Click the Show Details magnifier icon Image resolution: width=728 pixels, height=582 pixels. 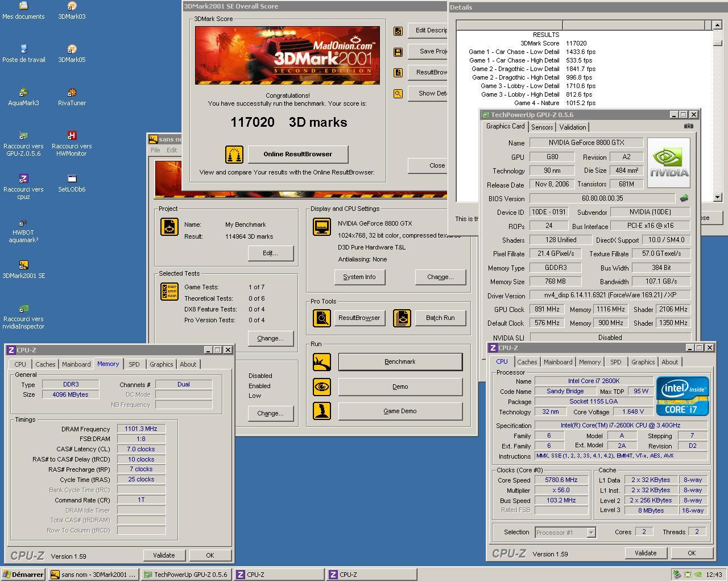(x=398, y=94)
